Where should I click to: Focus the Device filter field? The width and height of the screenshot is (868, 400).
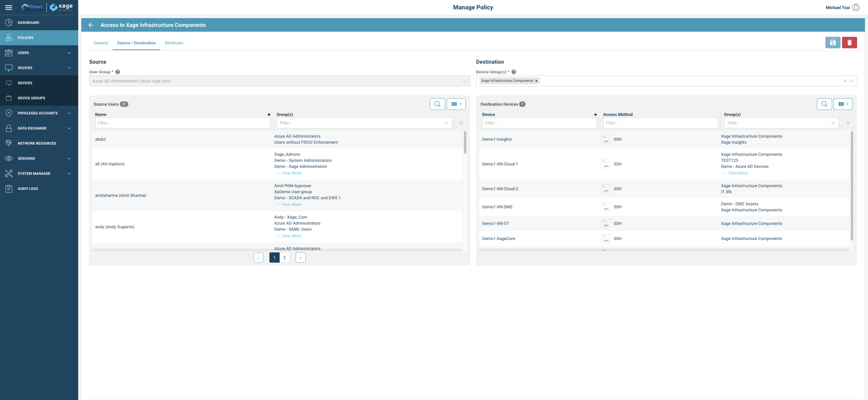pyautogui.click(x=539, y=123)
